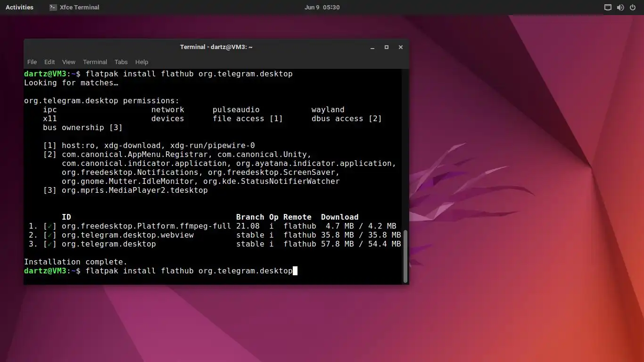Open the Terminal menu
This screenshot has width=644, height=362.
(95, 62)
